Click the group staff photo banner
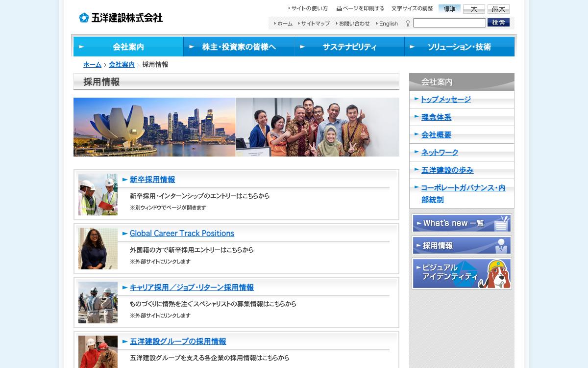The height and width of the screenshot is (368, 588). [318, 127]
